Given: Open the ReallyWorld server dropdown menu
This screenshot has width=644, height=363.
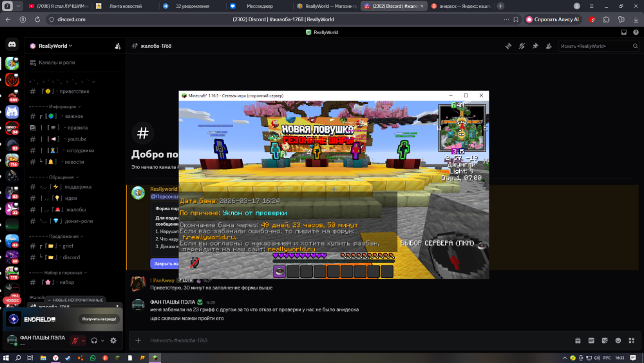Looking at the screenshot, I should pyautogui.click(x=55, y=46).
